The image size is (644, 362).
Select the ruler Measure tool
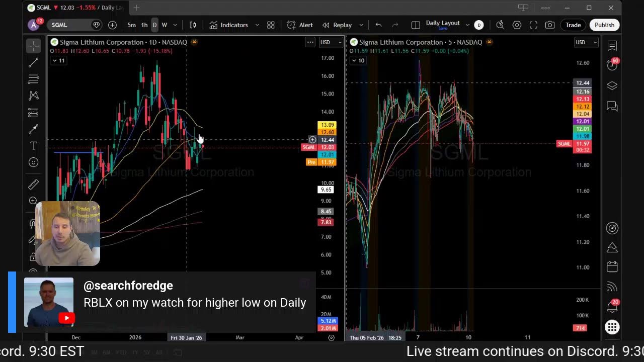[x=34, y=185]
